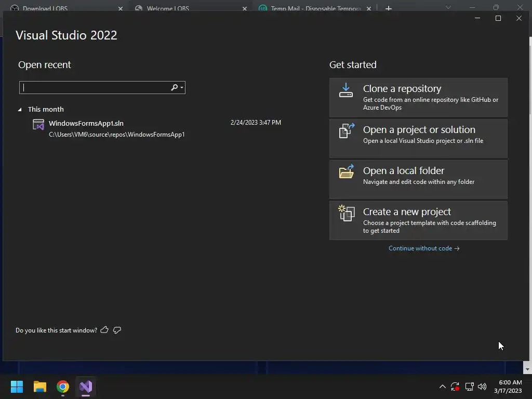Show hidden system tray icons
Viewport: 532px width, 399px height.
coord(443,387)
